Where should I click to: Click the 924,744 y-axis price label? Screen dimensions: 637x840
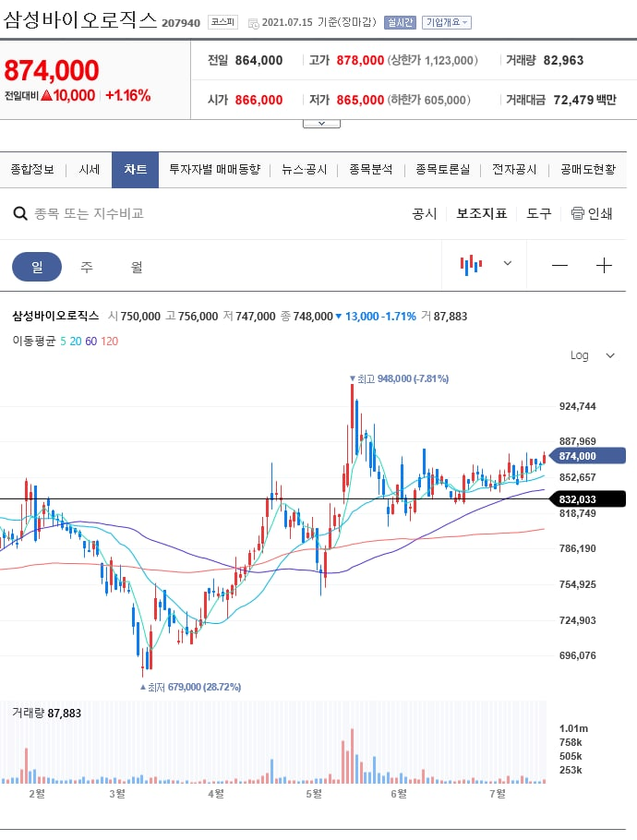pyautogui.click(x=578, y=406)
